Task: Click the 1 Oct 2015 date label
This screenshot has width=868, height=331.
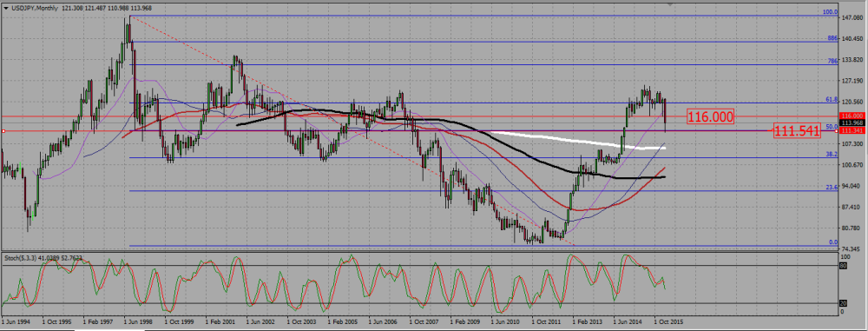Action: pos(668,321)
